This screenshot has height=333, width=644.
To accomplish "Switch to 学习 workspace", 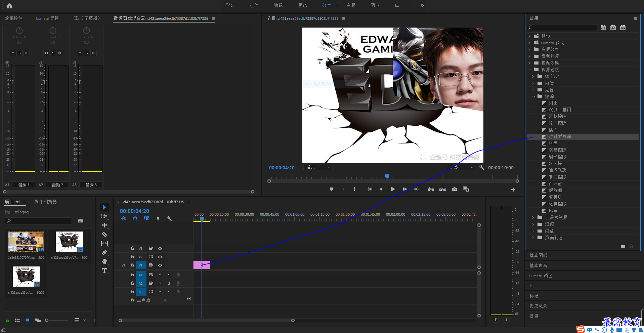I will coord(230,5).
